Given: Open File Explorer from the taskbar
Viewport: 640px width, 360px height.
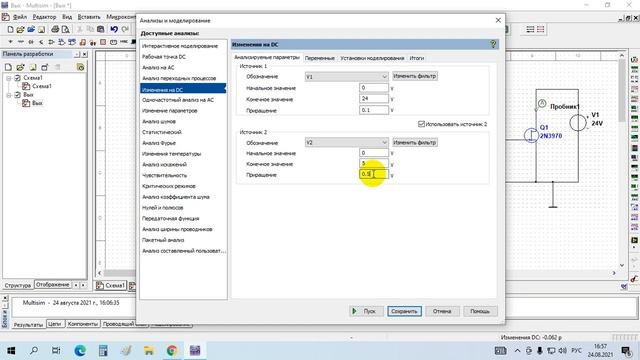Looking at the screenshot, I should click(x=149, y=350).
